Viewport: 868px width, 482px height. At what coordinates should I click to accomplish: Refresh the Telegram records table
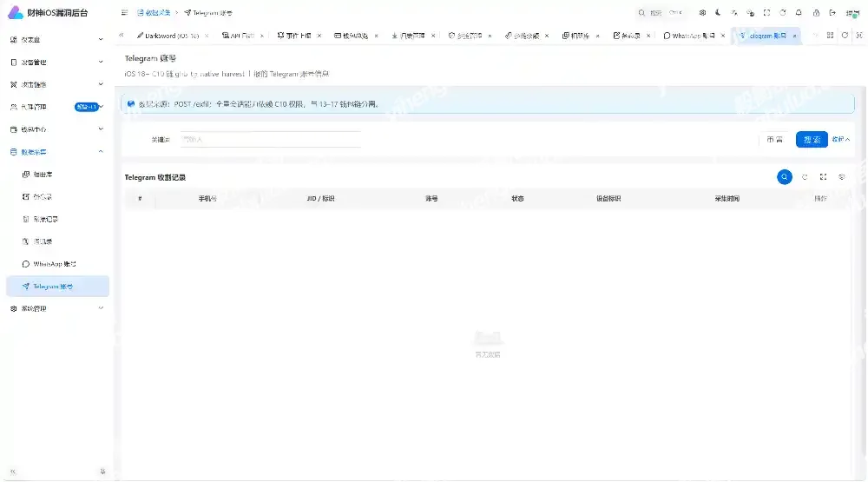tap(805, 177)
